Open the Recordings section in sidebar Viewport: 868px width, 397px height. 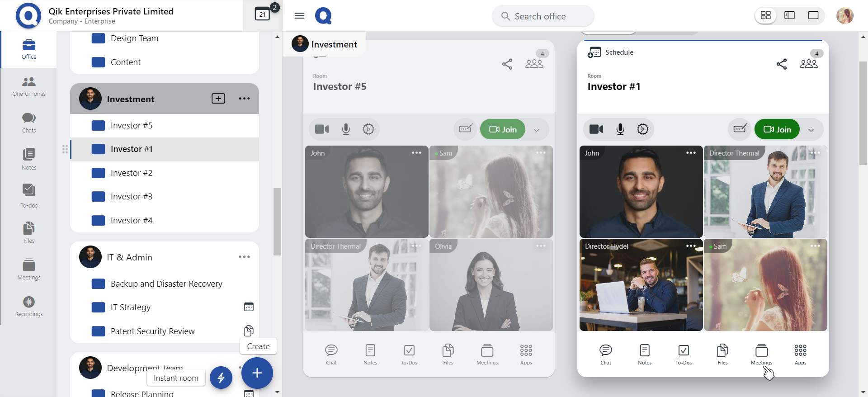[x=29, y=306]
